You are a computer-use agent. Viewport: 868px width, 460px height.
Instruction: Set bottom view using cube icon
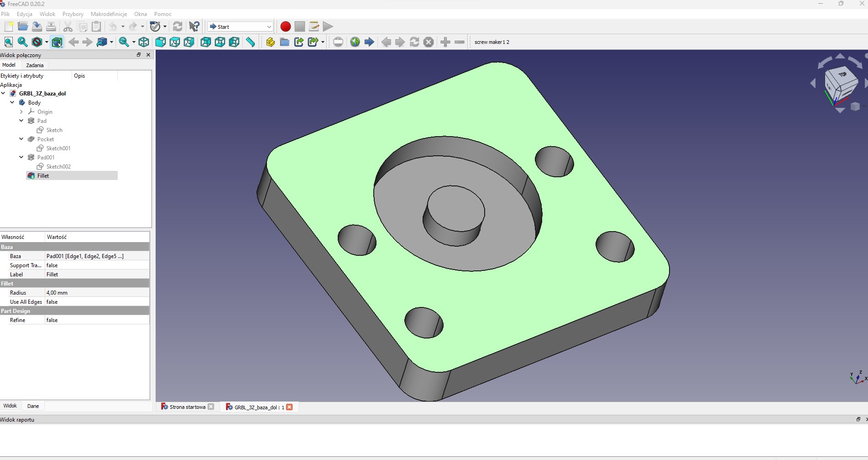point(220,42)
